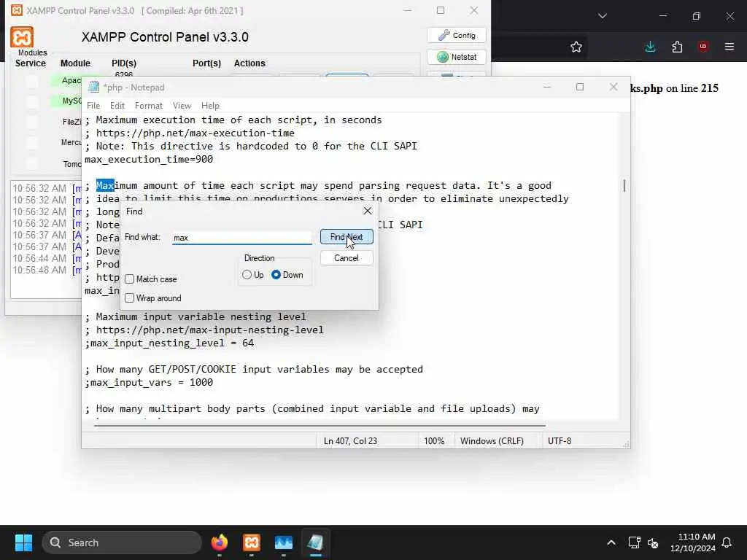747x560 pixels.
Task: Click line ;max_input_vars = 1000
Action: 149,382
